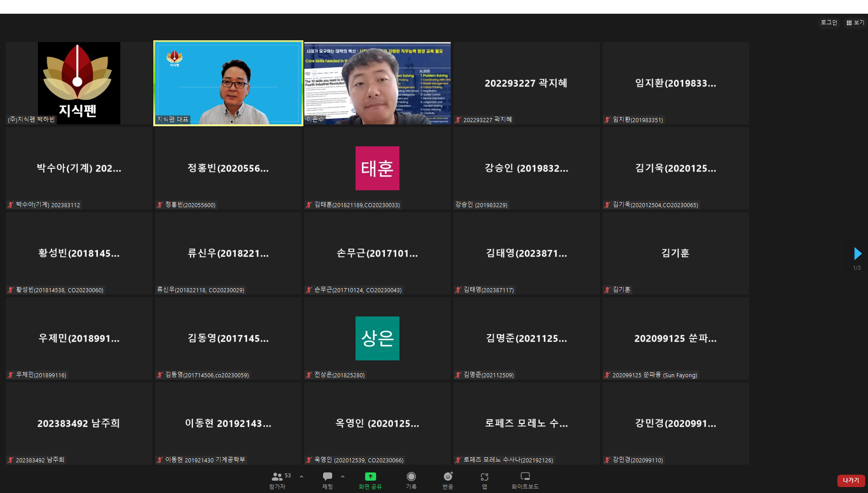Viewport: 868px width, 493px height.
Task: Click the name label 강승인 (201983229)
Action: (x=481, y=205)
